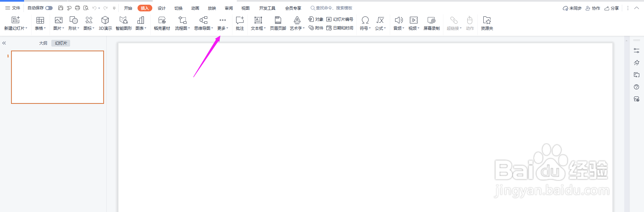Attach a file with 附件
The height and width of the screenshot is (212, 644).
(x=316, y=28)
